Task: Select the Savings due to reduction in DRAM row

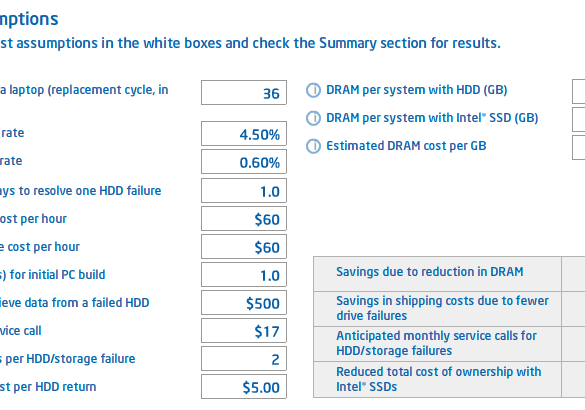Action: coord(449,274)
